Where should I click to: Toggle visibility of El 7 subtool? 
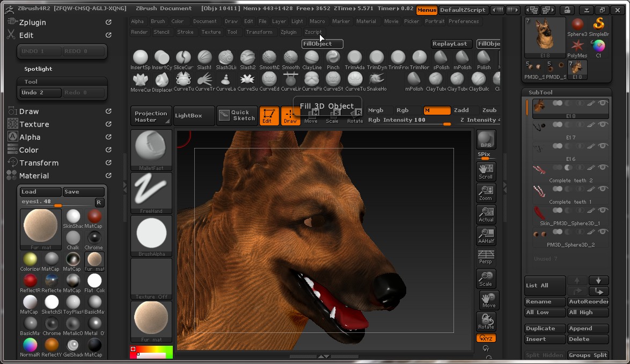pyautogui.click(x=602, y=124)
